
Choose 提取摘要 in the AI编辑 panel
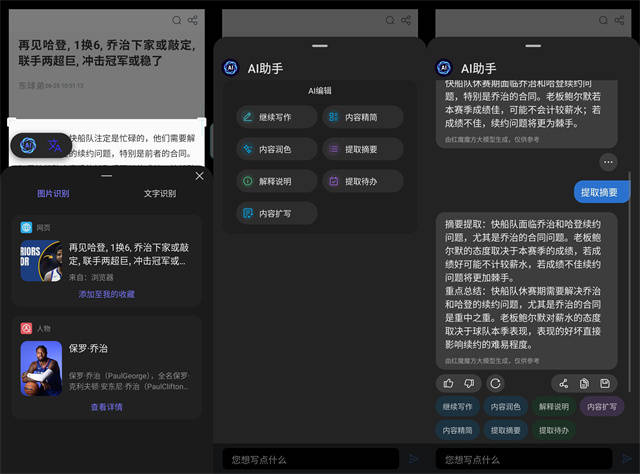(x=363, y=149)
